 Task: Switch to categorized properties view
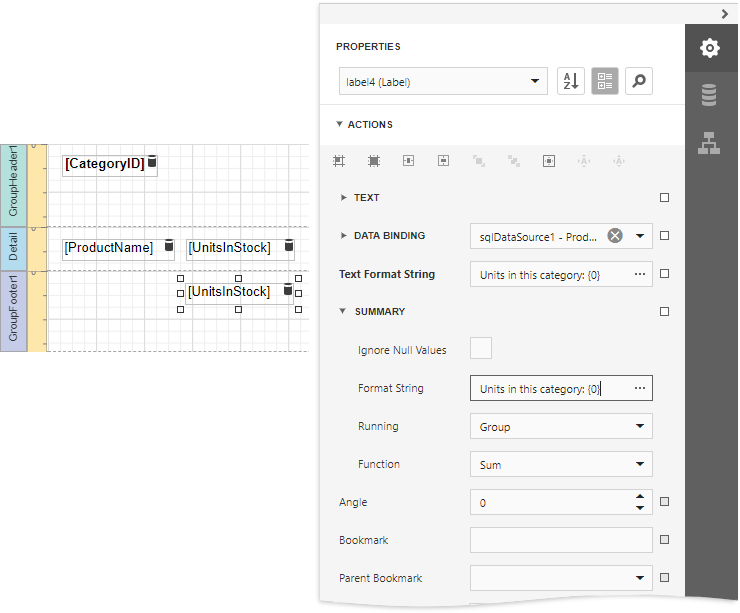coord(604,82)
